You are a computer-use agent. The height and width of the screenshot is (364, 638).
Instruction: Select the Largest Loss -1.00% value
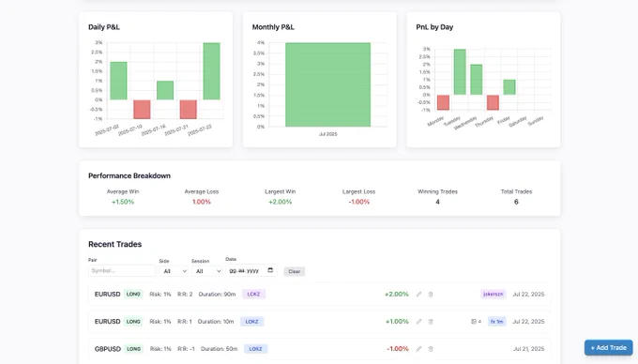(358, 202)
